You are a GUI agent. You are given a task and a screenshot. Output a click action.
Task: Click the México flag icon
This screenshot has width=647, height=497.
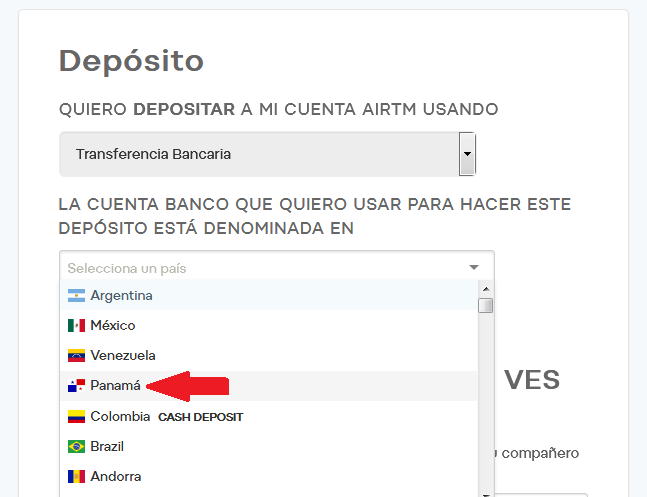[76, 325]
